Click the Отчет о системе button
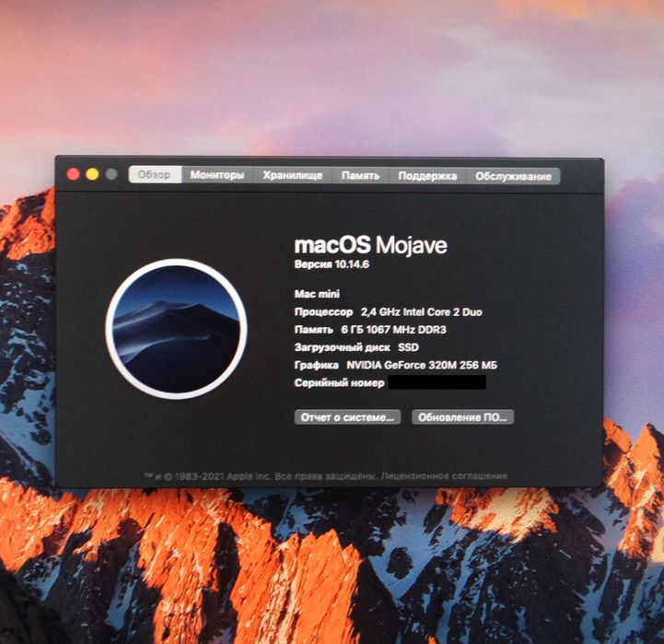The image size is (664, 644). point(347,417)
